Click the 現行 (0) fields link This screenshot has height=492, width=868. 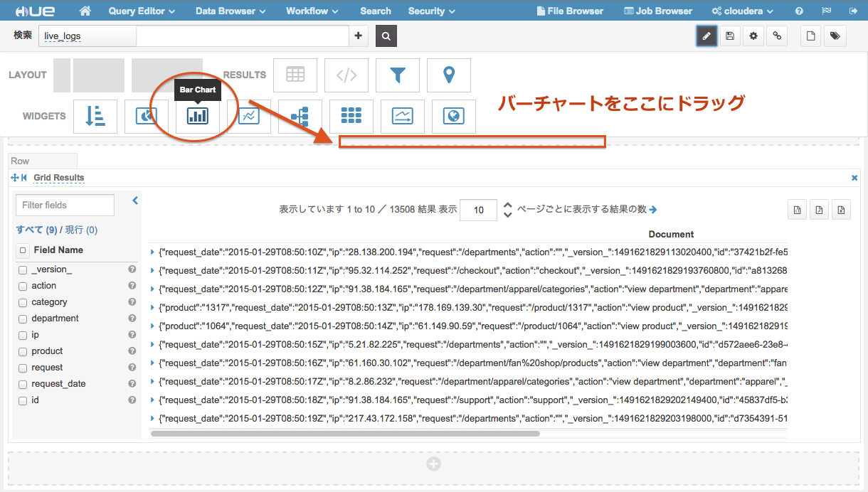81,230
